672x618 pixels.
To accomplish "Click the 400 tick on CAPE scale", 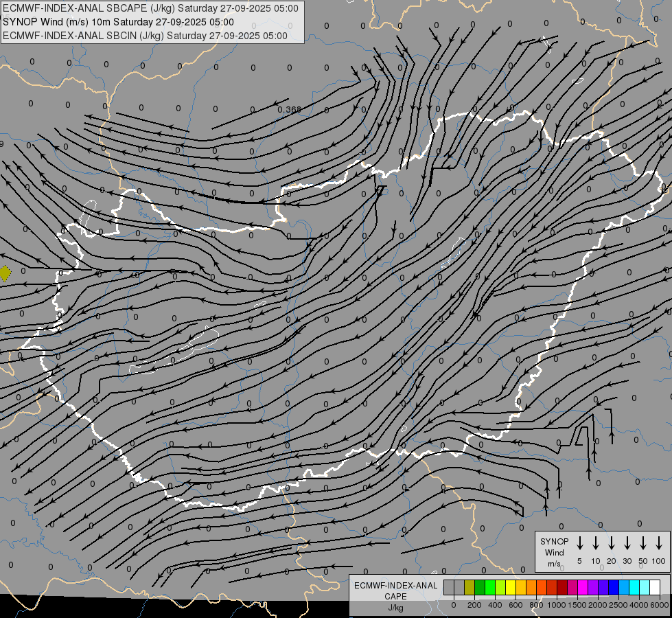I will click(495, 605).
